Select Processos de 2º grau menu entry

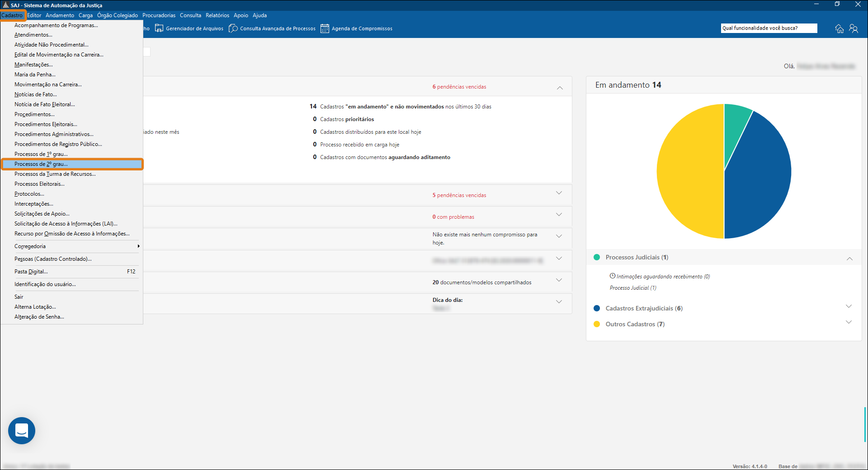[x=72, y=164]
